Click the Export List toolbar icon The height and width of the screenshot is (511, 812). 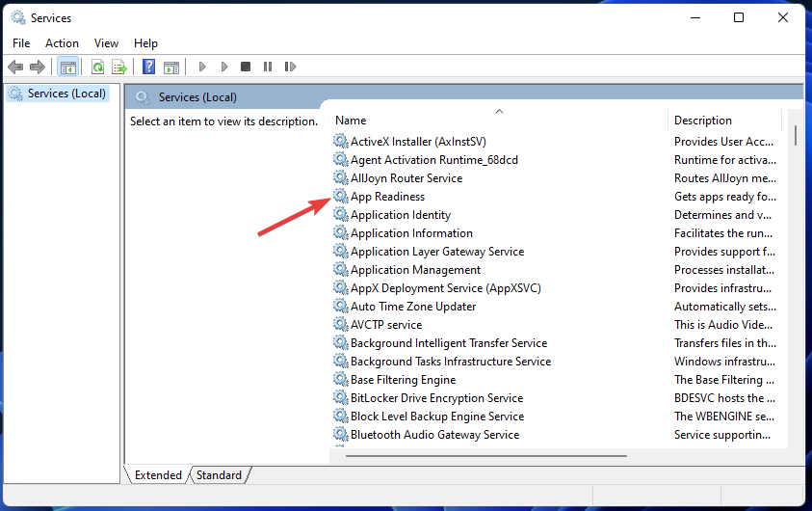[119, 67]
